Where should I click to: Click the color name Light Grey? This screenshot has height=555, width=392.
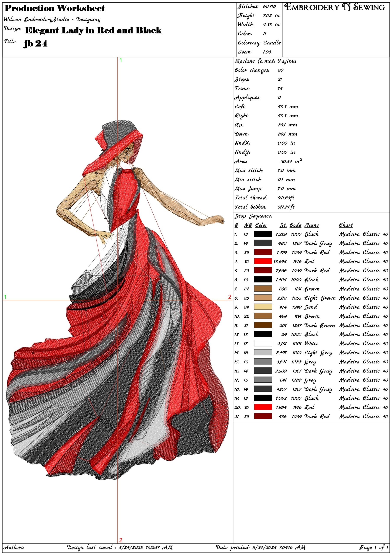pyautogui.click(x=318, y=353)
